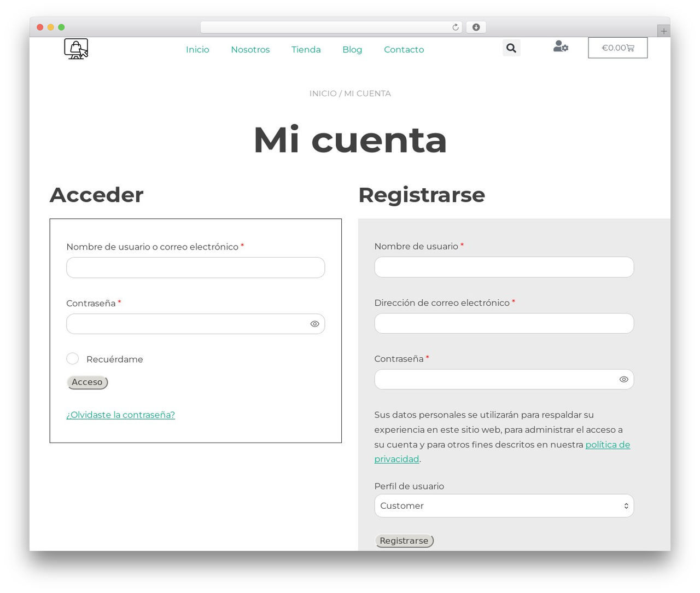The width and height of the screenshot is (700, 593).
Task: Click the Acceso button
Action: (x=87, y=382)
